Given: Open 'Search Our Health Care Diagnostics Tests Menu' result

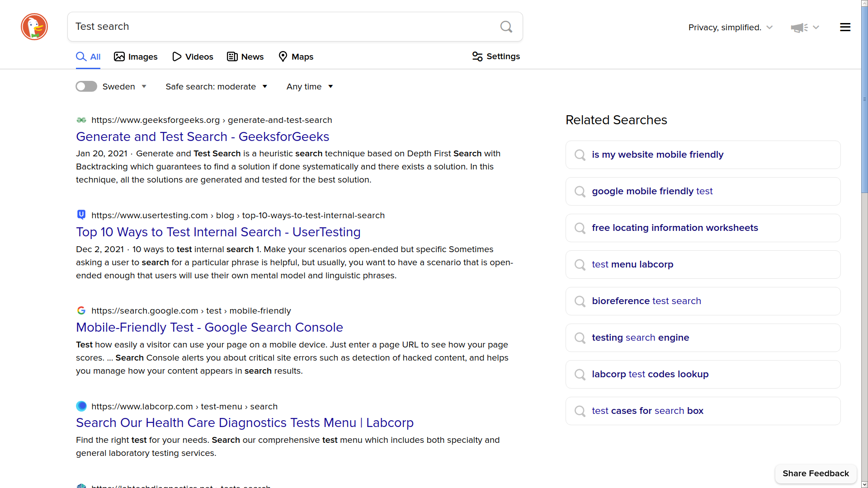Looking at the screenshot, I should click(245, 422).
